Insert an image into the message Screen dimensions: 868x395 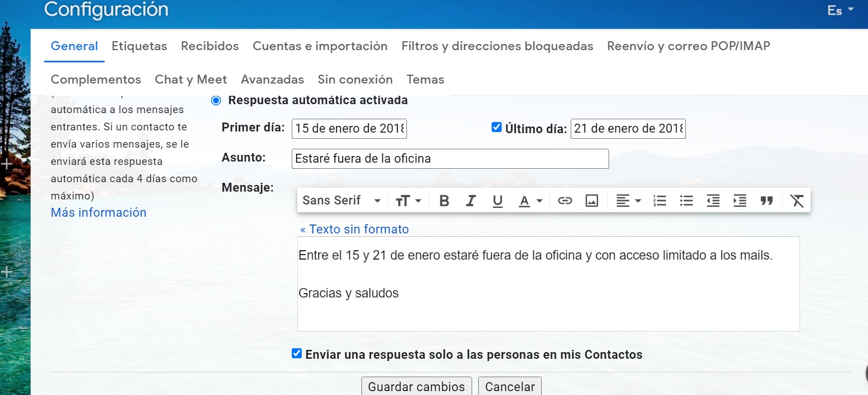coord(591,201)
